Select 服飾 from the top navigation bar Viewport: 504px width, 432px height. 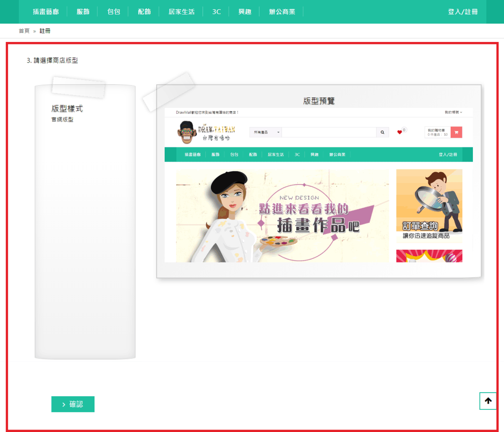[x=83, y=12]
